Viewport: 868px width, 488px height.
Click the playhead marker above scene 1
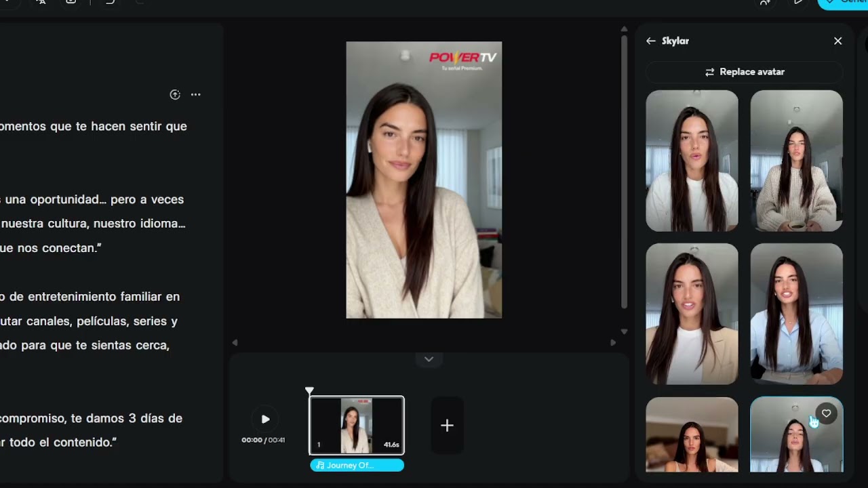click(x=309, y=390)
